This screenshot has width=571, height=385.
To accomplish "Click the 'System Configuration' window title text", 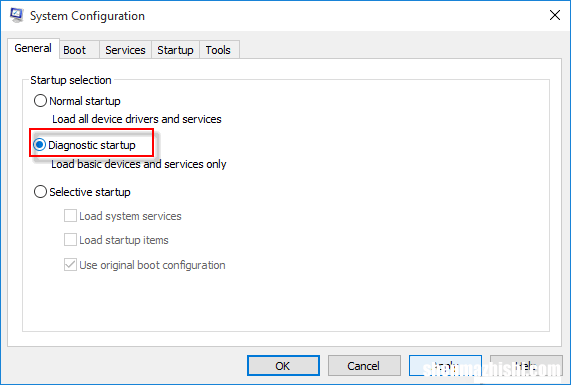I will point(87,16).
